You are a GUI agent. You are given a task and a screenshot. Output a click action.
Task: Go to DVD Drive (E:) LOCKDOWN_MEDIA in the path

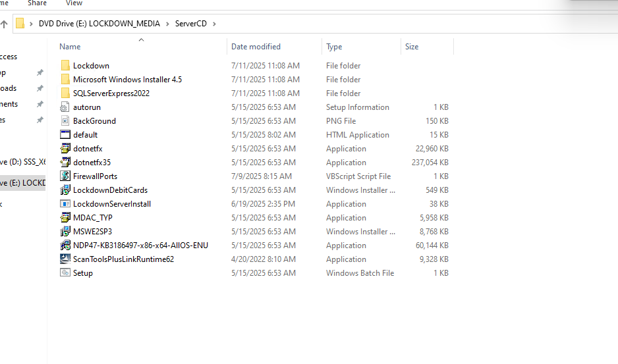99,24
